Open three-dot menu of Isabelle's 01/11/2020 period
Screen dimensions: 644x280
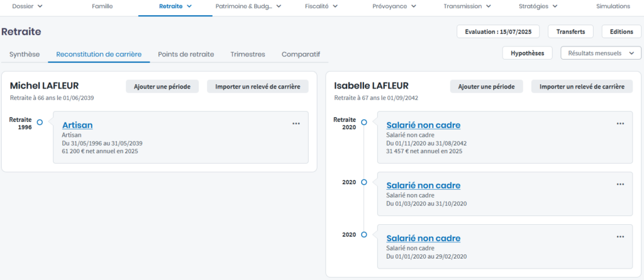click(x=620, y=124)
